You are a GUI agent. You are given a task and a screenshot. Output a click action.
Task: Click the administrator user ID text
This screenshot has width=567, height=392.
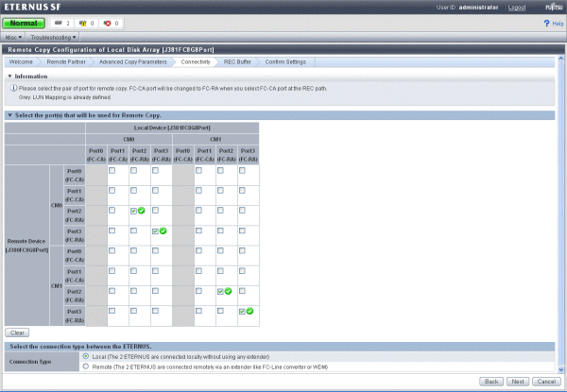[478, 8]
